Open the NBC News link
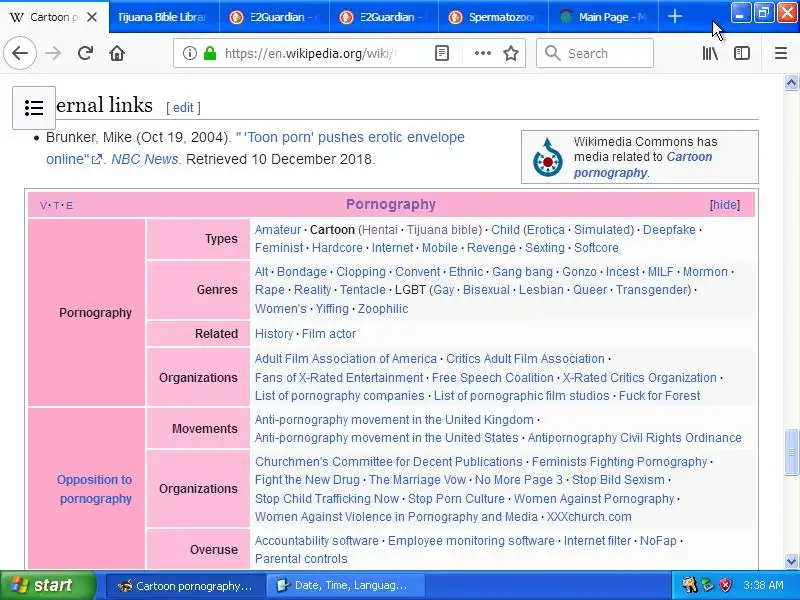Screen dimensions: 800x600 click(x=144, y=159)
